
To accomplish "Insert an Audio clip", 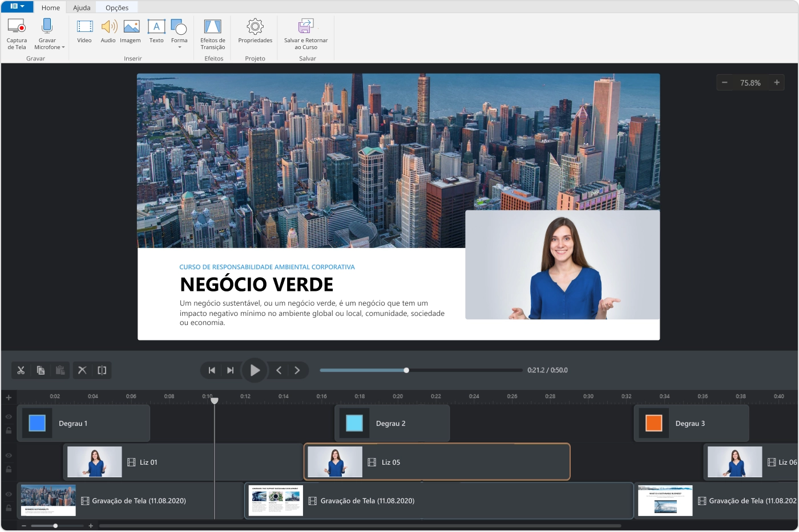I will coord(108,27).
